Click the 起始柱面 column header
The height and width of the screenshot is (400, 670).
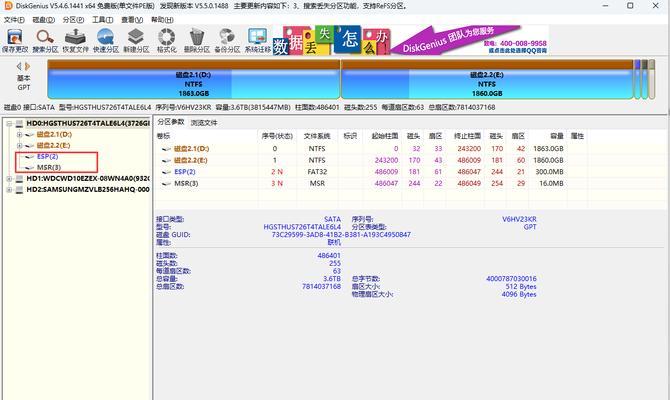tap(384, 136)
